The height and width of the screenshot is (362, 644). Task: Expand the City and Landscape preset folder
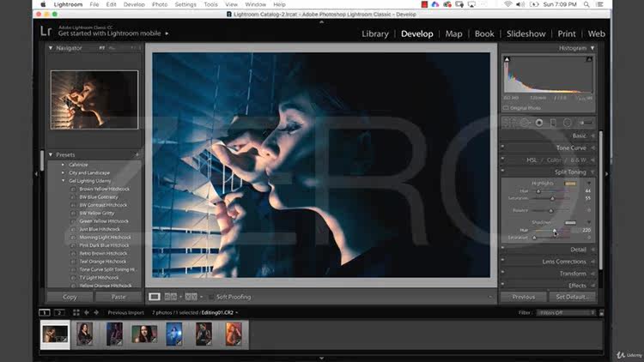pyautogui.click(x=63, y=172)
